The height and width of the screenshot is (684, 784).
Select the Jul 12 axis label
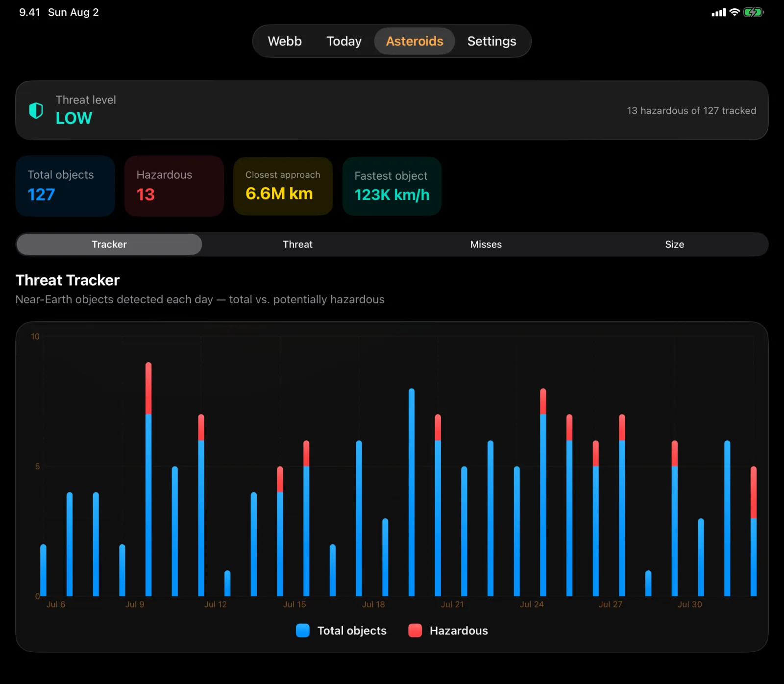click(216, 605)
